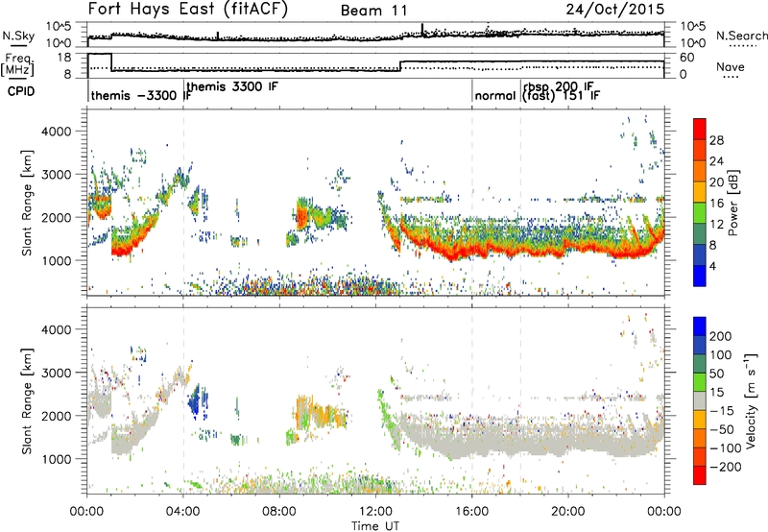Image resolution: width=768 pixels, height=532 pixels.
Task: Click the '28' Power colorbar tick value
Action: (716, 140)
